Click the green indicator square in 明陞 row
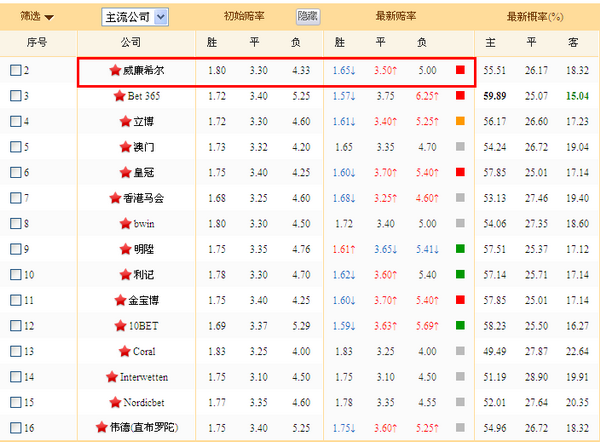The width and height of the screenshot is (600, 442). tap(459, 249)
